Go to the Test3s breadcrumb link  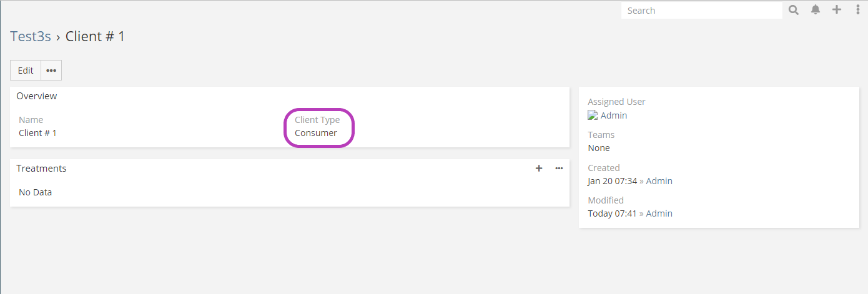pyautogui.click(x=31, y=36)
